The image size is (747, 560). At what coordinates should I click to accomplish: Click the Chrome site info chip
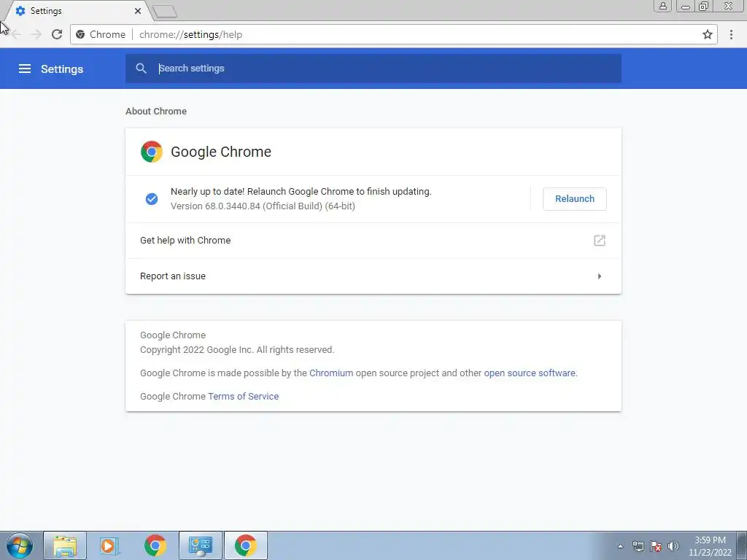pos(101,35)
